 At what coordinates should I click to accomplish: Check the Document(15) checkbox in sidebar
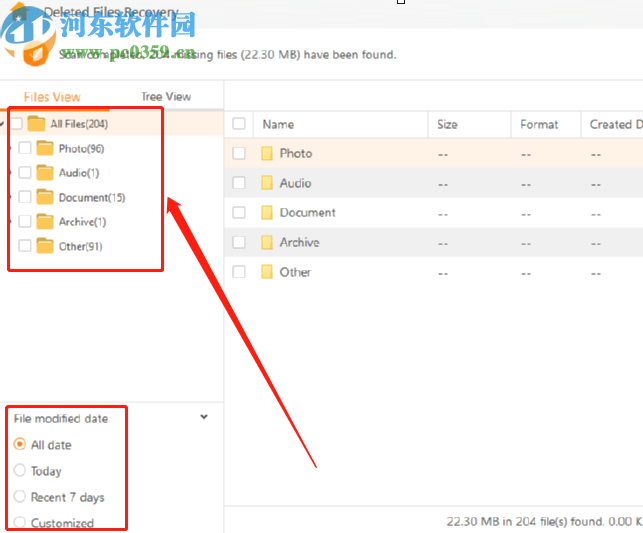pyautogui.click(x=25, y=197)
